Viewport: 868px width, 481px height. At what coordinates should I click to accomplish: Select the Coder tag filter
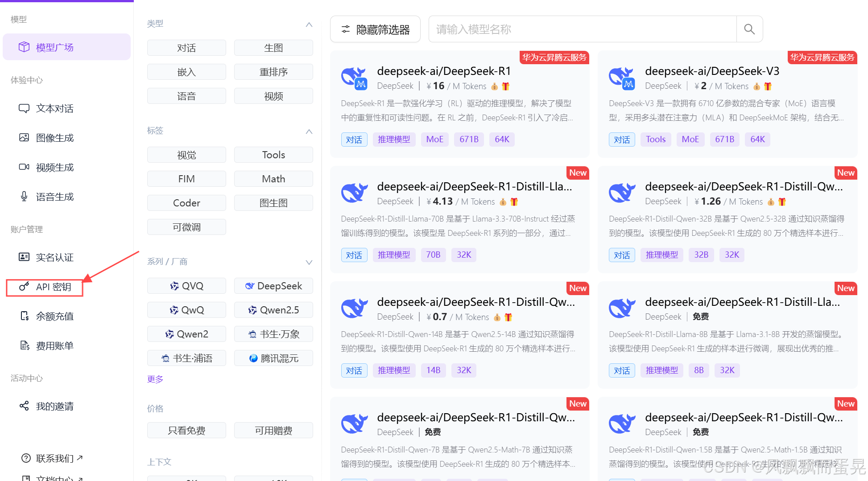pyautogui.click(x=186, y=203)
